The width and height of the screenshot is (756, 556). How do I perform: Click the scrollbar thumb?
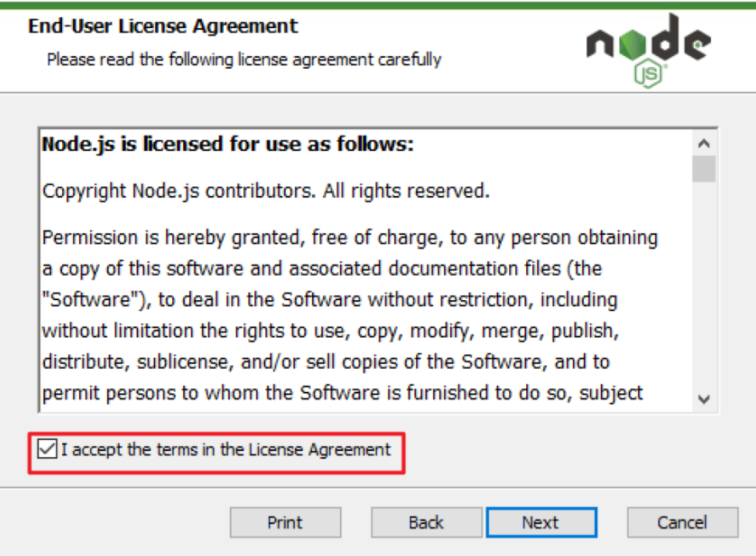coord(703,168)
